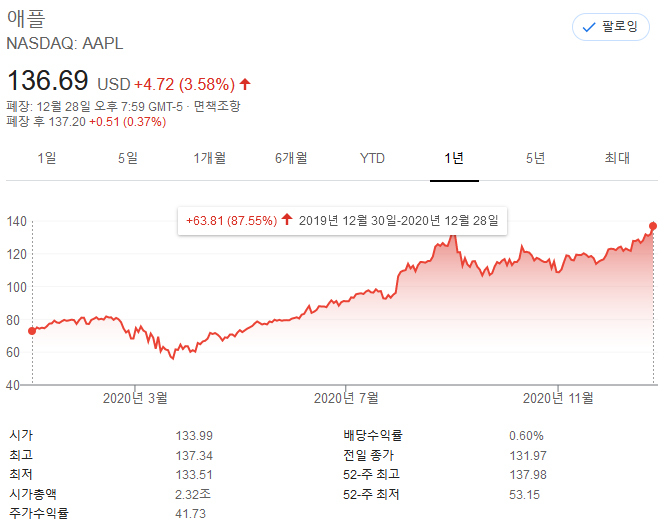672x531 pixels.
Task: Click the checkmark icon in 팔로잉 button
Action: [589, 27]
